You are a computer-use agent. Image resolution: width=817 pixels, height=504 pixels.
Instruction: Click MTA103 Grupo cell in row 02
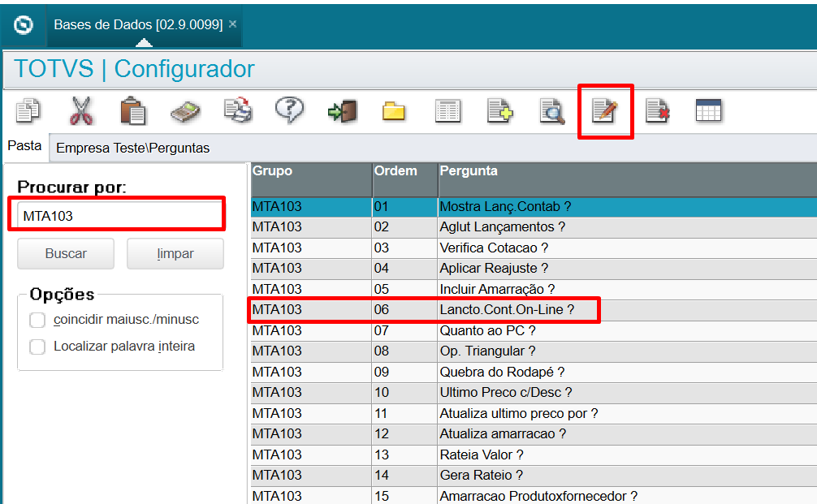coord(311,227)
